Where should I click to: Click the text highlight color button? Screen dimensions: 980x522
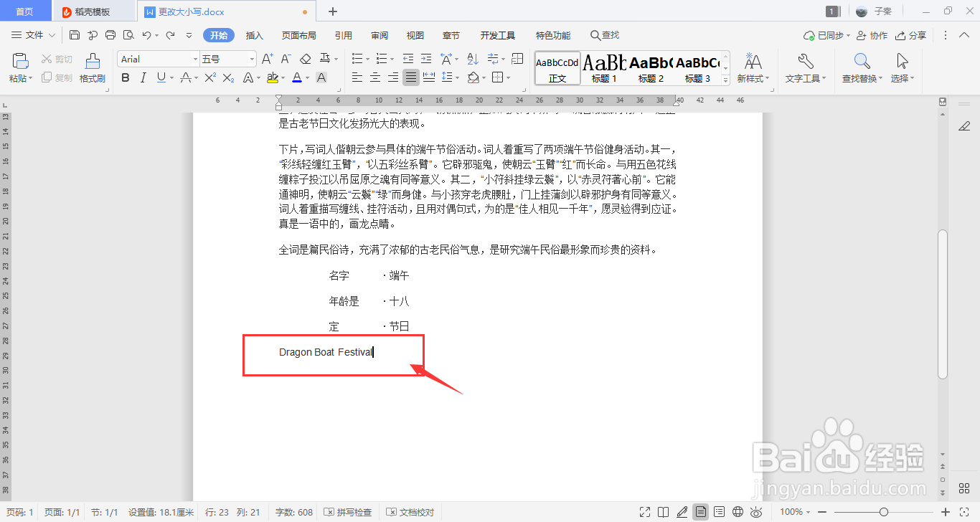click(272, 77)
